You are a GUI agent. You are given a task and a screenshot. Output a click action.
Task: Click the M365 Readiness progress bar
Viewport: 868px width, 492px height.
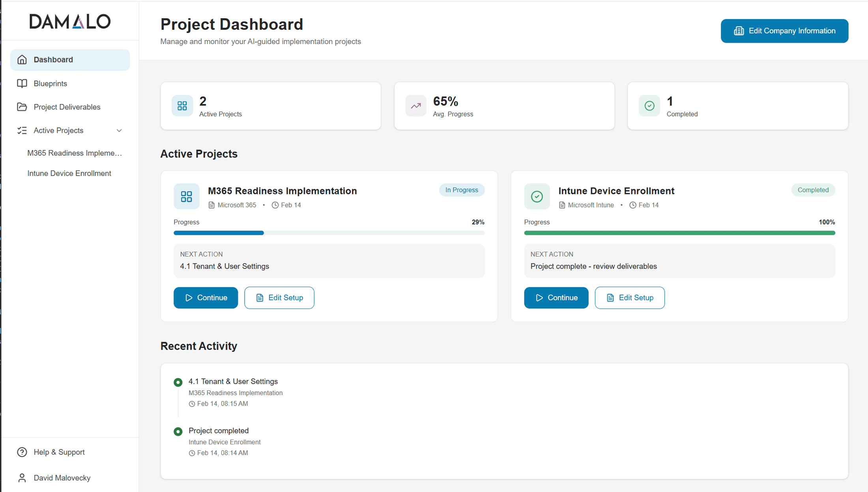(329, 233)
